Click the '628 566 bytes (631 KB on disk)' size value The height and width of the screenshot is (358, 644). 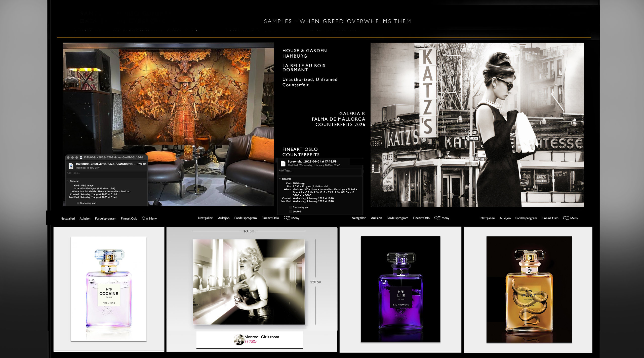pos(98,189)
